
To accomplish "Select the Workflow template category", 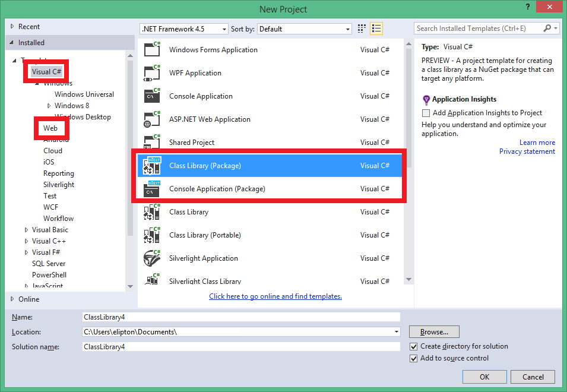I will (58, 219).
